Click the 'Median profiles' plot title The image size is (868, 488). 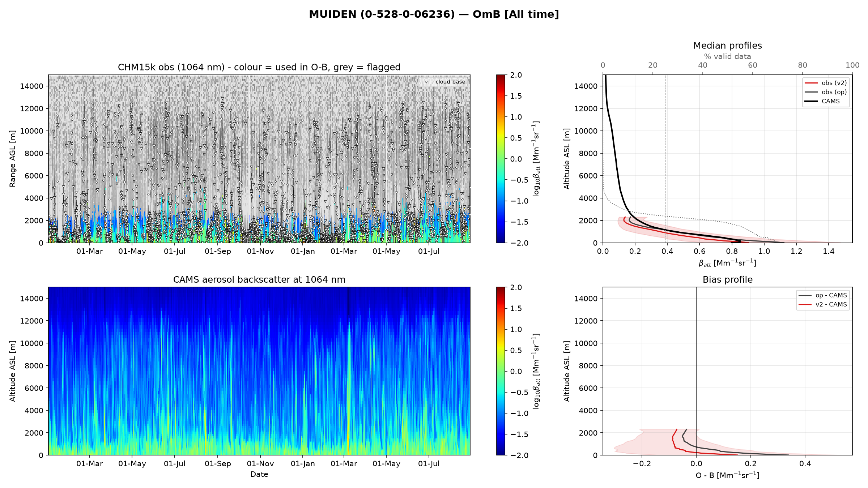pyautogui.click(x=727, y=46)
